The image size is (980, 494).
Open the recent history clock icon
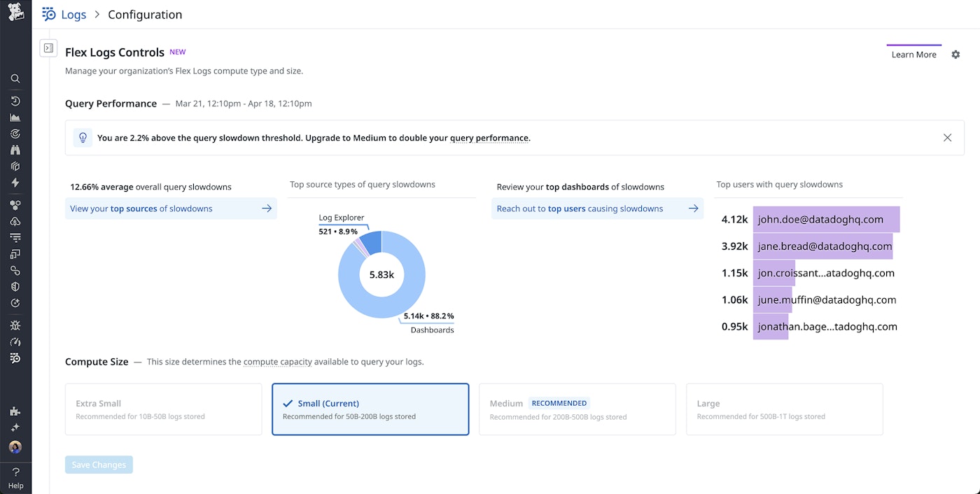coord(15,101)
